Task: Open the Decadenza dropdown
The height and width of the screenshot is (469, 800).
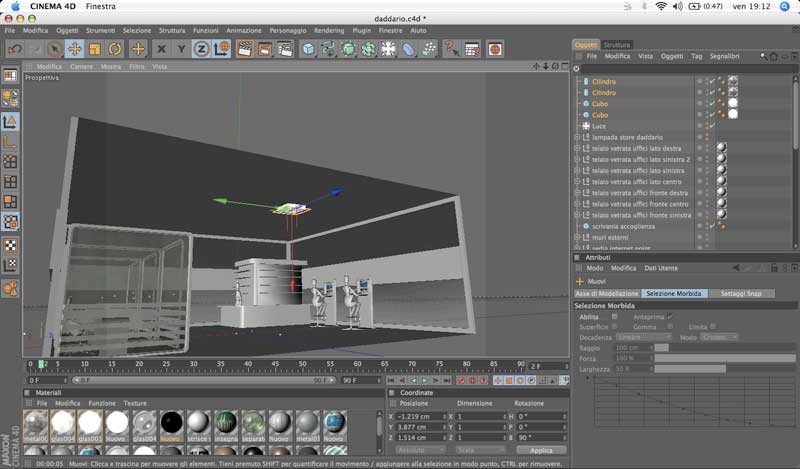Action: click(644, 337)
